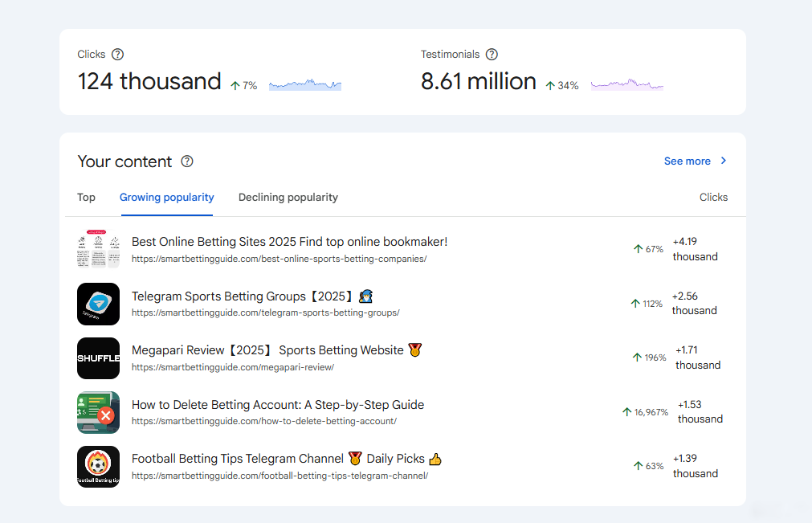This screenshot has height=523, width=812.
Task: Open the Megapari Review 2025 title
Action: click(267, 350)
